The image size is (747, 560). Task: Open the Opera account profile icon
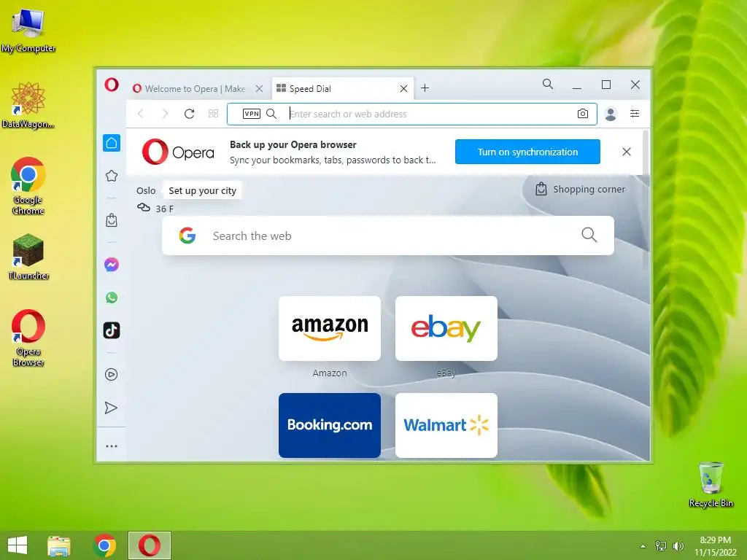click(x=611, y=114)
